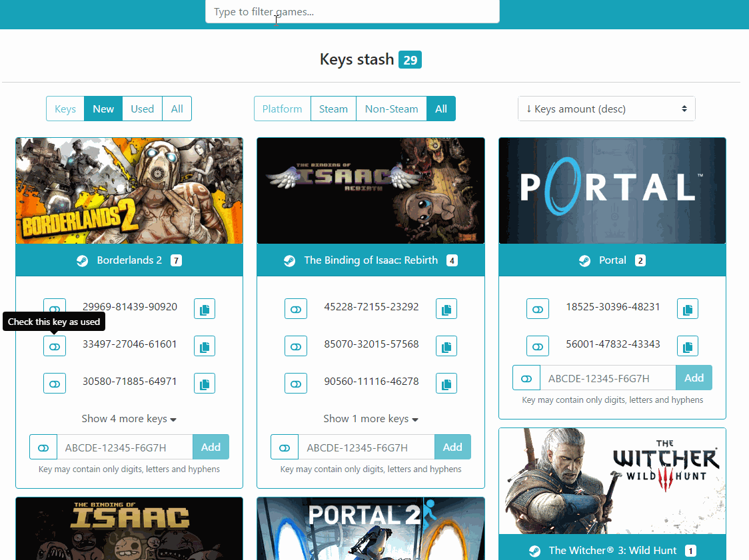Click Steam icon beside The Witcher 3 title
This screenshot has width=749, height=560.
click(x=534, y=551)
